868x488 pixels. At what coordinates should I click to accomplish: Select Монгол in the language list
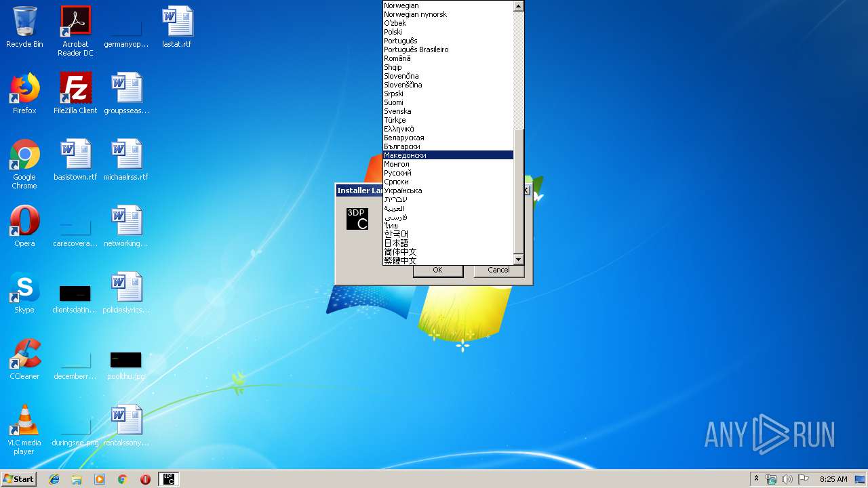448,164
